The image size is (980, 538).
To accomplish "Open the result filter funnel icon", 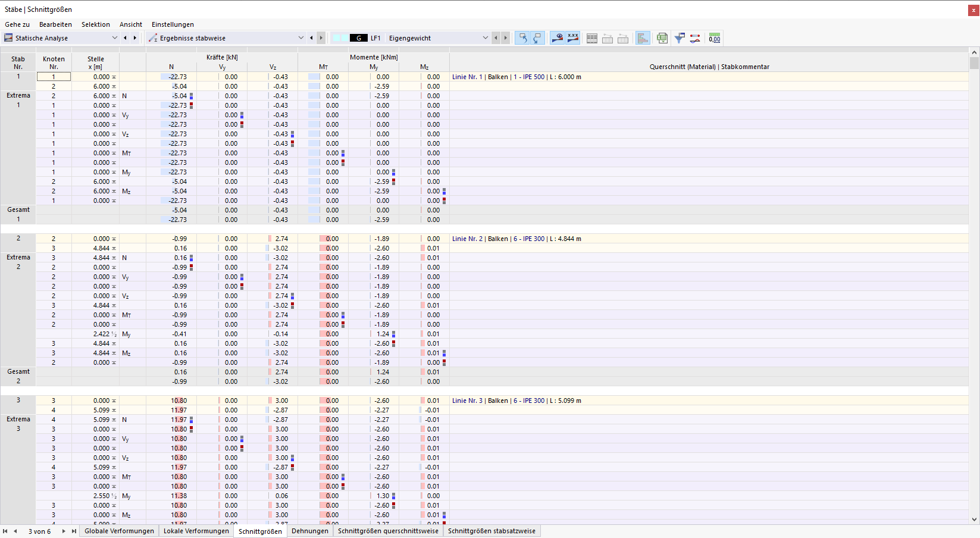I will [x=680, y=38].
